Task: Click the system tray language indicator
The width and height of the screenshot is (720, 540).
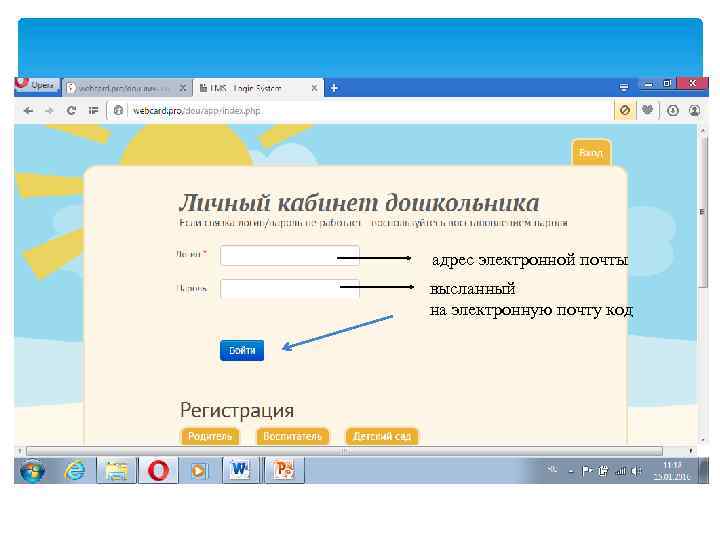Action: pos(552,469)
